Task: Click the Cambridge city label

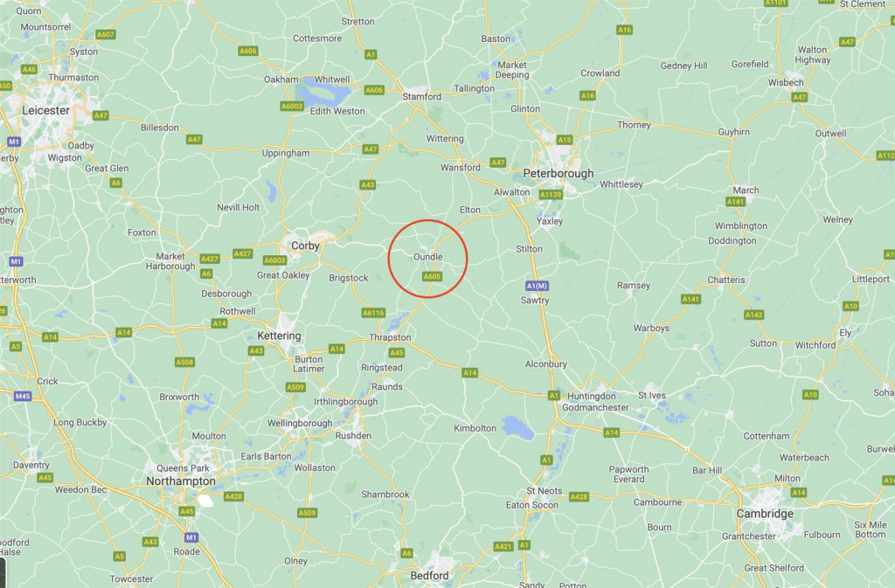Action: tap(765, 513)
